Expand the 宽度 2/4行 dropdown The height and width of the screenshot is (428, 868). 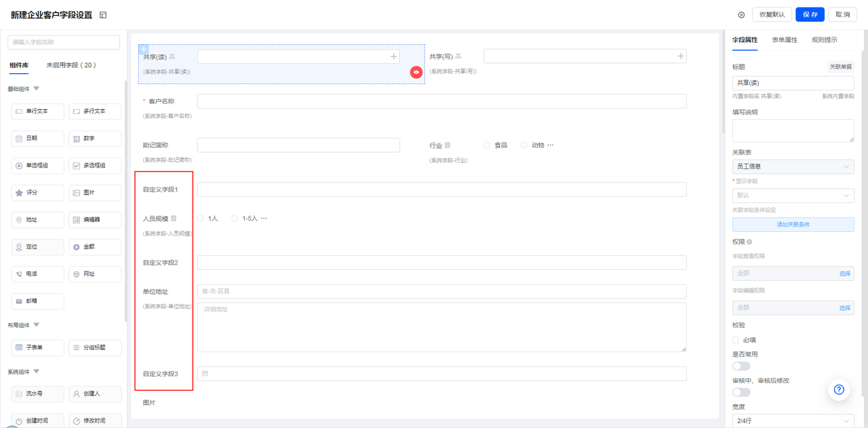click(x=793, y=421)
